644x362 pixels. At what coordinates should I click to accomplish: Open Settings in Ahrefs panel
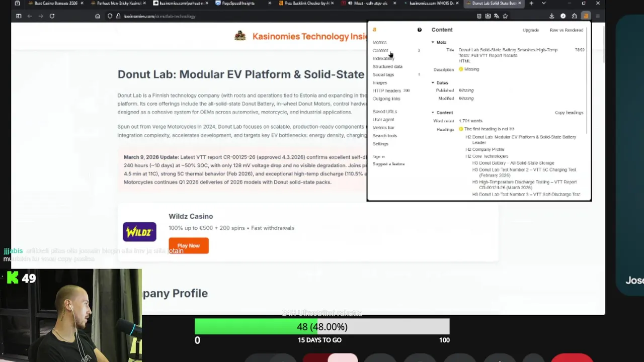tap(380, 144)
